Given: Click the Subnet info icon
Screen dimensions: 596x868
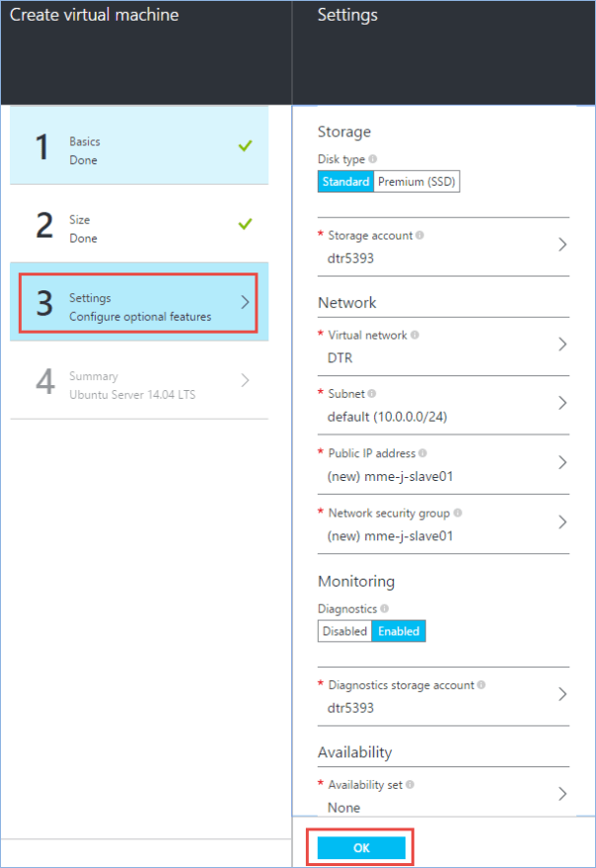Looking at the screenshot, I should tap(372, 394).
